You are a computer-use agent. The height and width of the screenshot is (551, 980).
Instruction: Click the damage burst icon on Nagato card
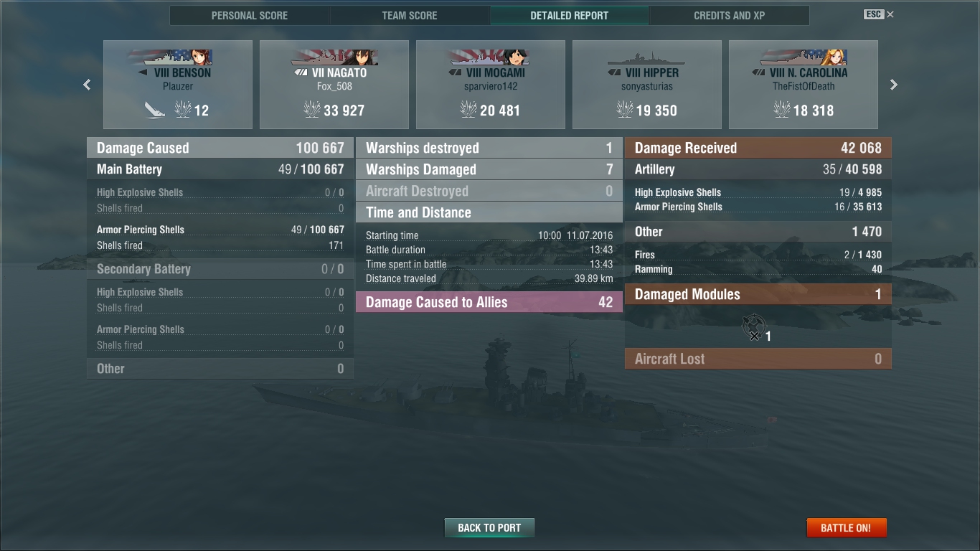[312, 110]
